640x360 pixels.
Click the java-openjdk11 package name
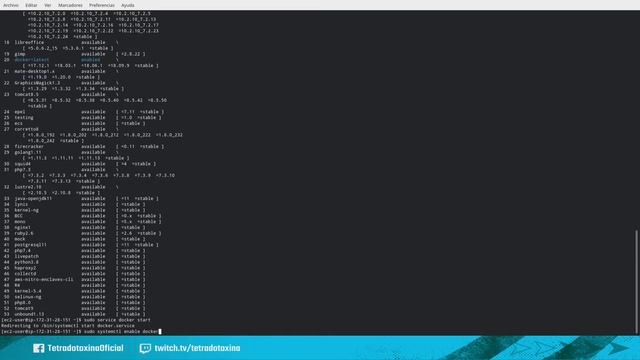[x=33, y=198]
